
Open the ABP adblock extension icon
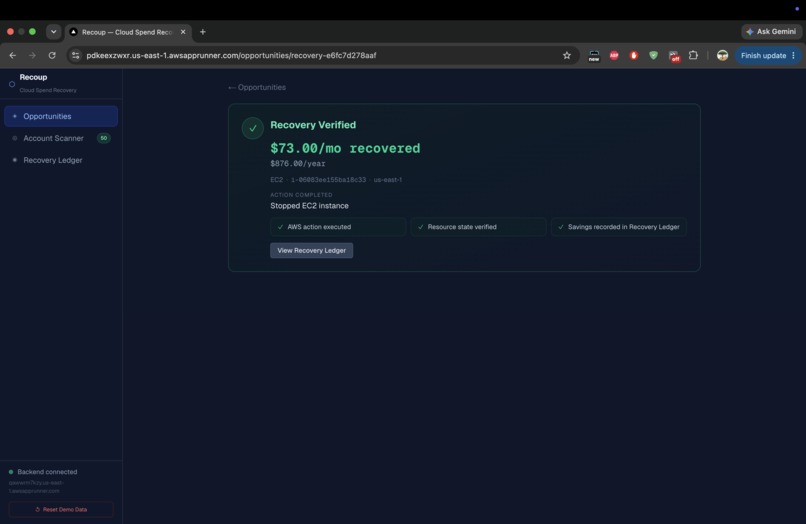click(614, 56)
